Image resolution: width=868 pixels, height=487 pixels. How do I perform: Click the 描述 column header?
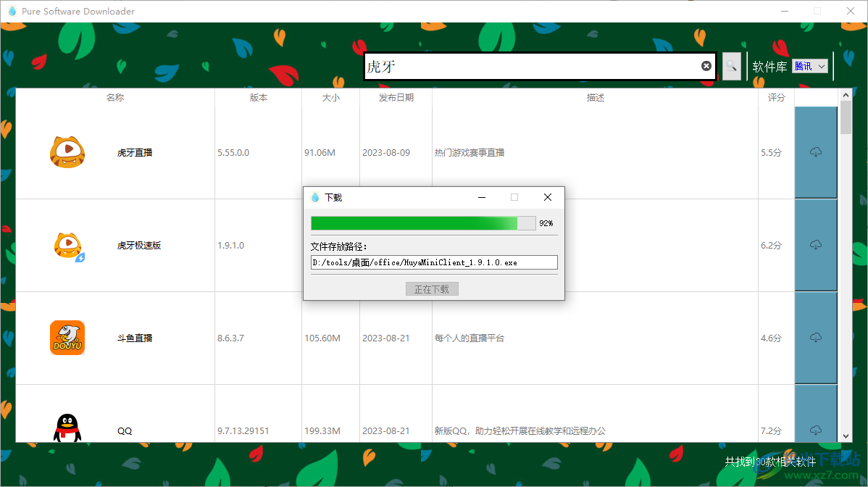[596, 97]
